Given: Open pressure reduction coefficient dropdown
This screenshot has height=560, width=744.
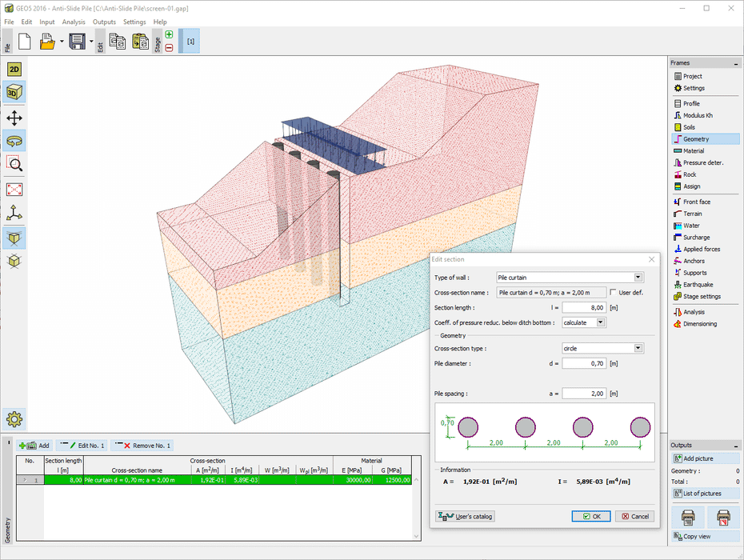Looking at the screenshot, I should point(601,322).
